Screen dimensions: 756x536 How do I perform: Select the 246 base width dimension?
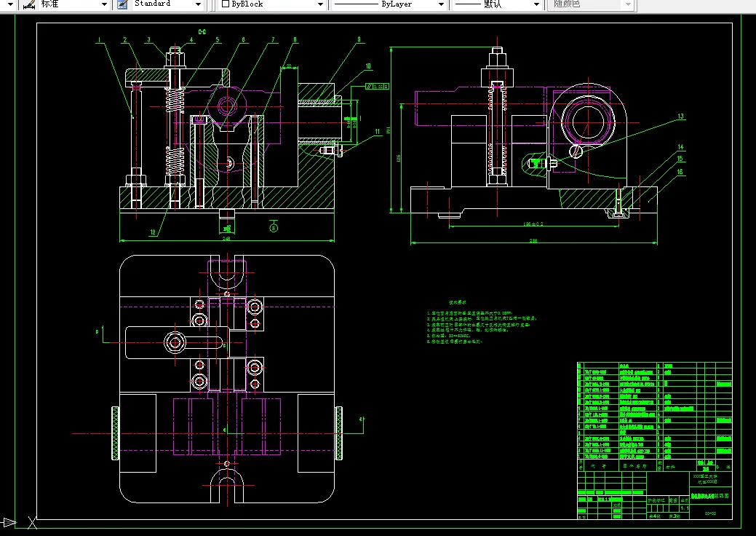click(226, 238)
